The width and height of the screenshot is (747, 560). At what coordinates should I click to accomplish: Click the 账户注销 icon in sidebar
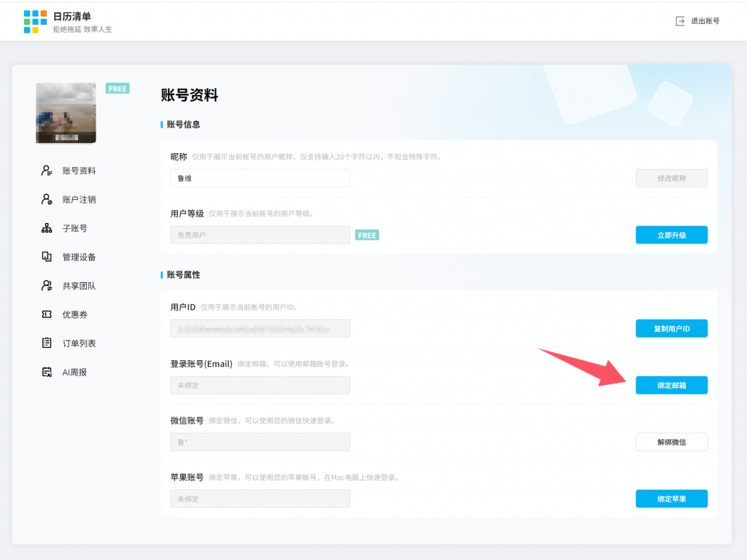47,199
